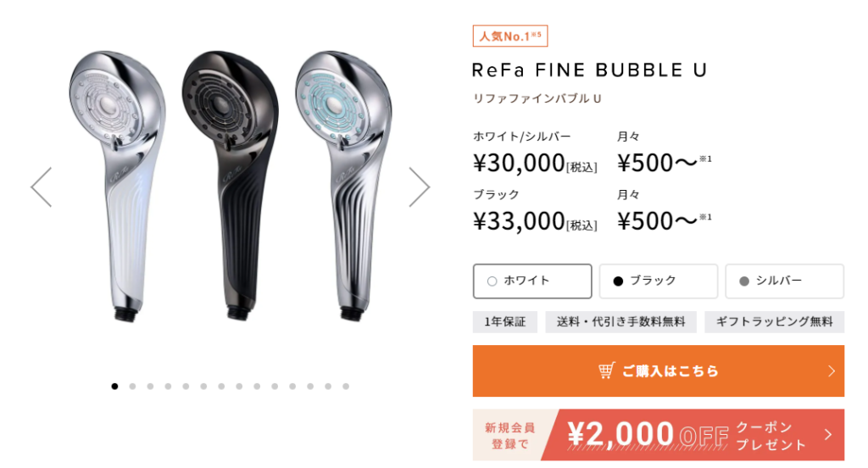Click the next image arrow on carousel
The width and height of the screenshot is (868, 468).
(419, 187)
